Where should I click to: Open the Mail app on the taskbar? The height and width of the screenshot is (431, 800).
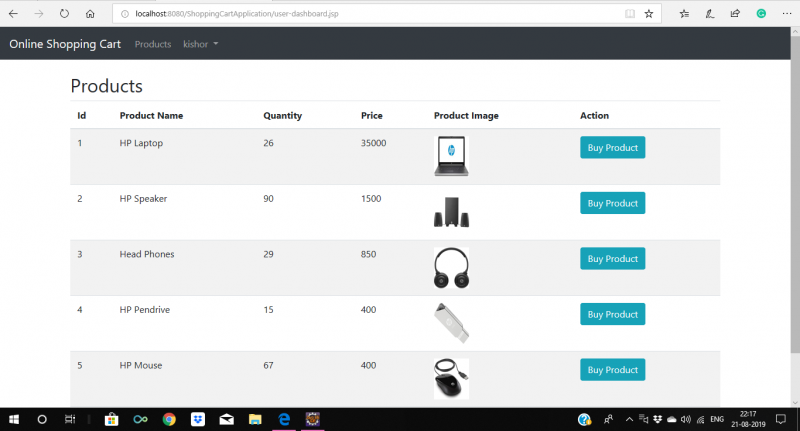[x=227, y=419]
